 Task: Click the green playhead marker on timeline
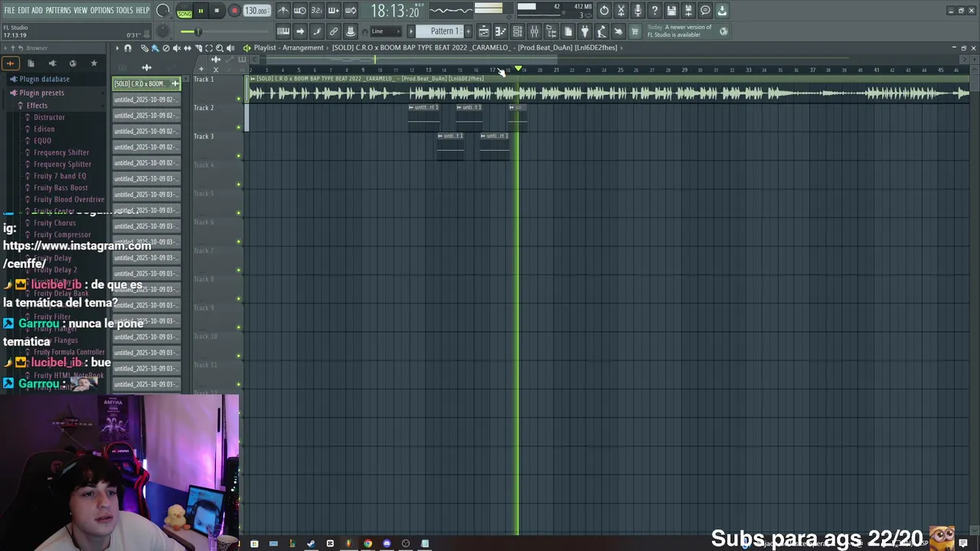click(518, 70)
